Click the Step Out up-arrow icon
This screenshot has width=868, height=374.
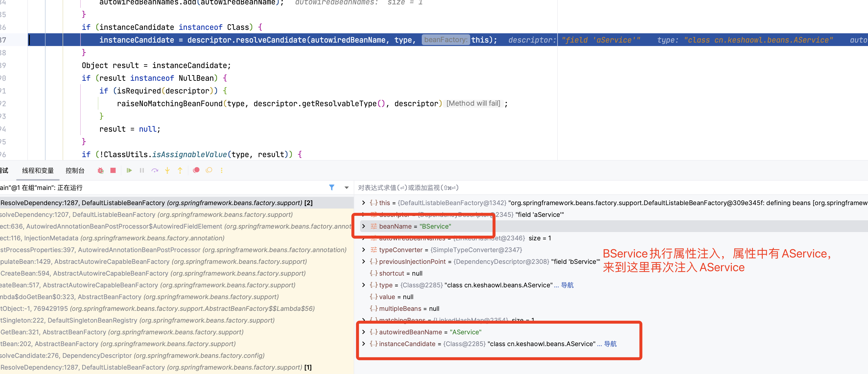click(x=180, y=171)
